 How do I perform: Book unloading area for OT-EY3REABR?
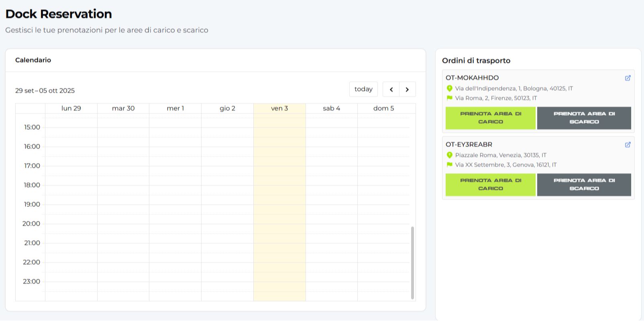[x=584, y=185]
